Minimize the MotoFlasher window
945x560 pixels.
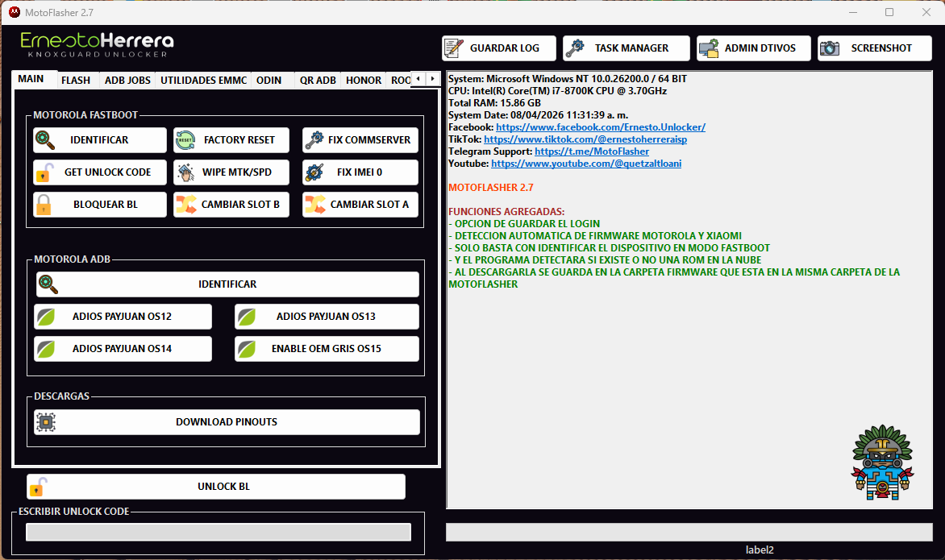pyautogui.click(x=853, y=12)
